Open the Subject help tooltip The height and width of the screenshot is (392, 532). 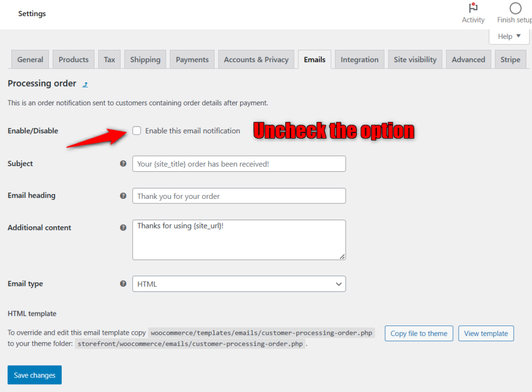(x=123, y=163)
